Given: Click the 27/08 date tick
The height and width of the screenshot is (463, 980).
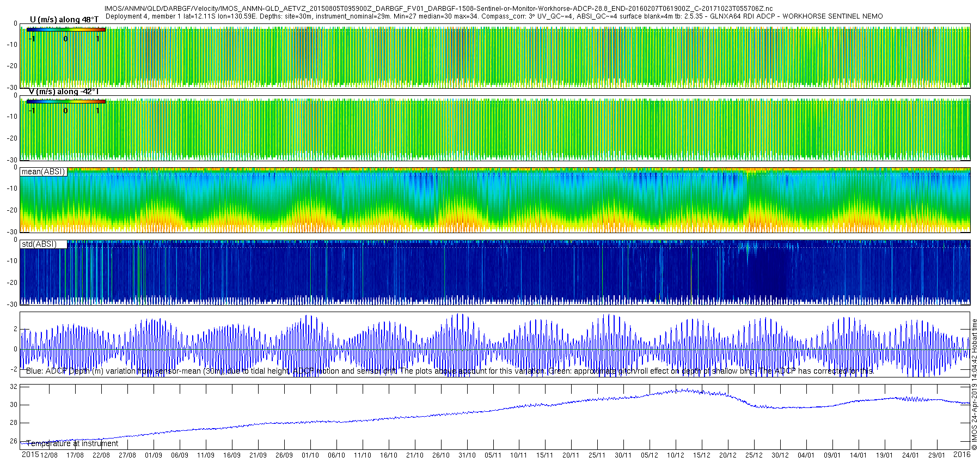Looking at the screenshot, I should tap(127, 455).
